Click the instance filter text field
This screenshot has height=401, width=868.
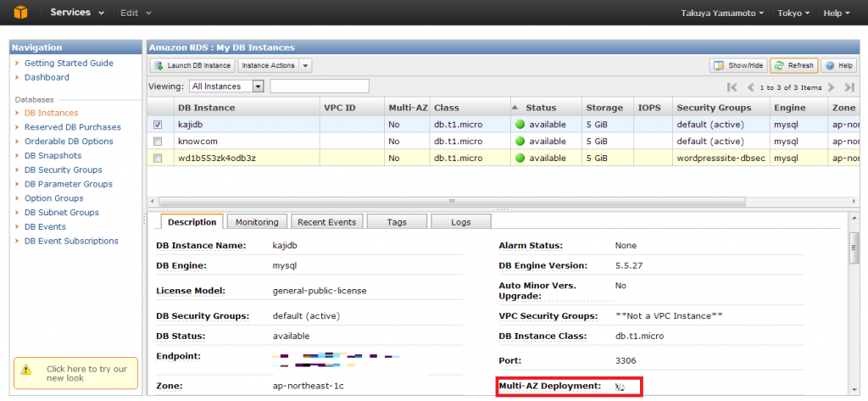pyautogui.click(x=320, y=86)
